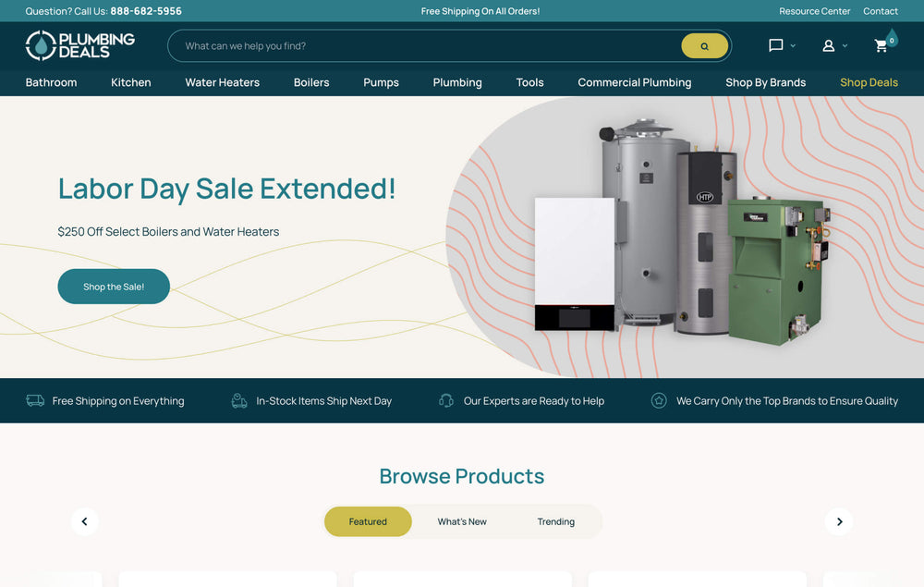Screen dimensions: 924x587
Task: Click the yellow search magnifier button
Action: coord(704,46)
